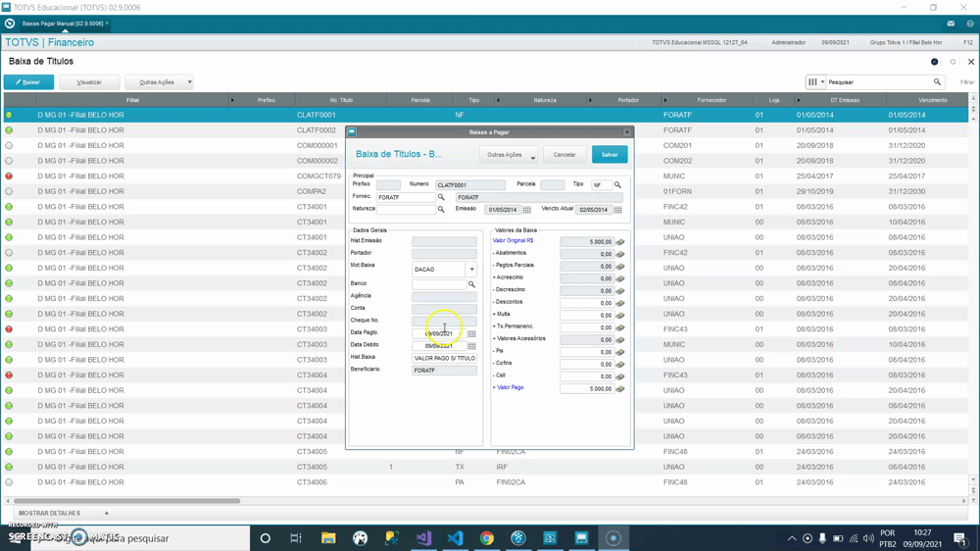Click money icon beside Valor Original R$
The width and height of the screenshot is (980, 551).
[620, 242]
